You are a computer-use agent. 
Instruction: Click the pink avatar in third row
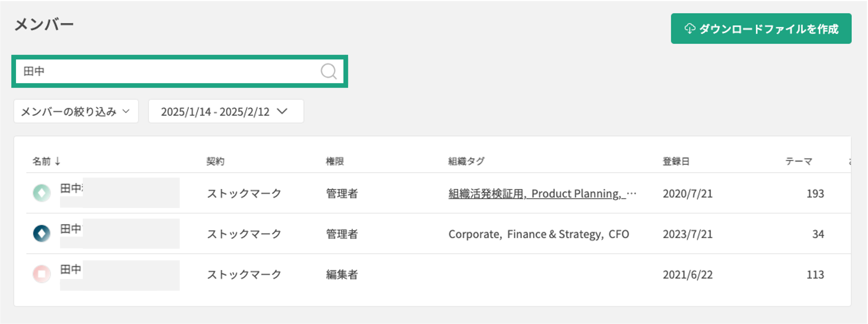[42, 274]
